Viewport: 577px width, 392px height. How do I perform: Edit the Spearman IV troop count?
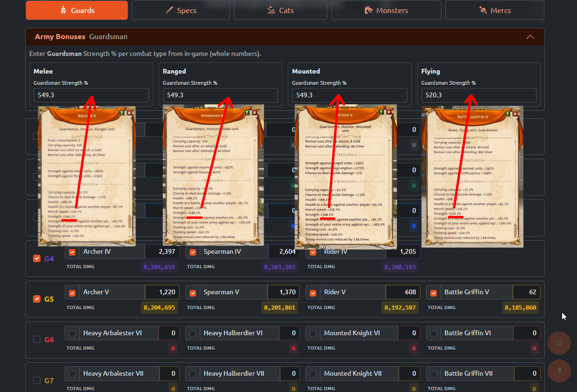tap(283, 252)
